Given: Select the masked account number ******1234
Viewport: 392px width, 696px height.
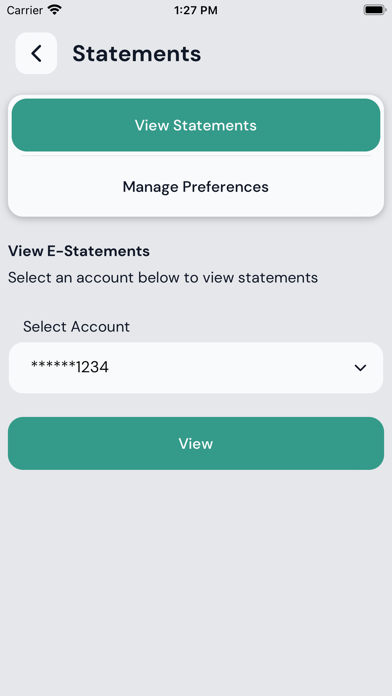Looking at the screenshot, I should (70, 367).
